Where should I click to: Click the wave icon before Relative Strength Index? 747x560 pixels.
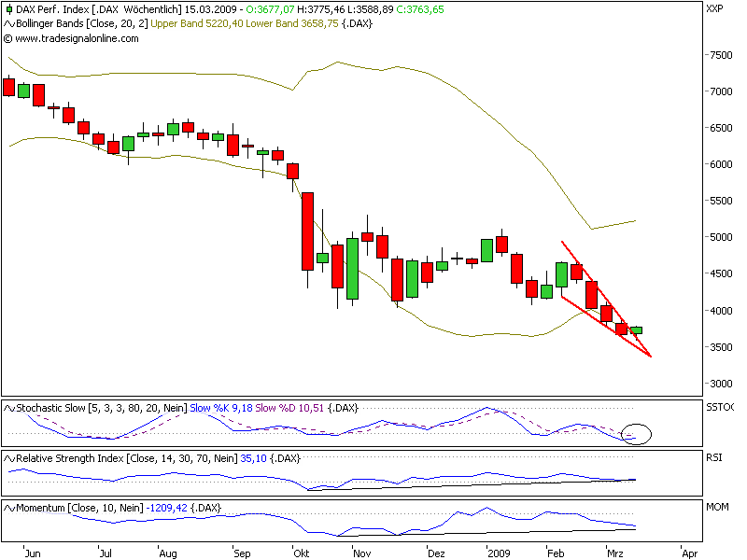(x=8, y=458)
